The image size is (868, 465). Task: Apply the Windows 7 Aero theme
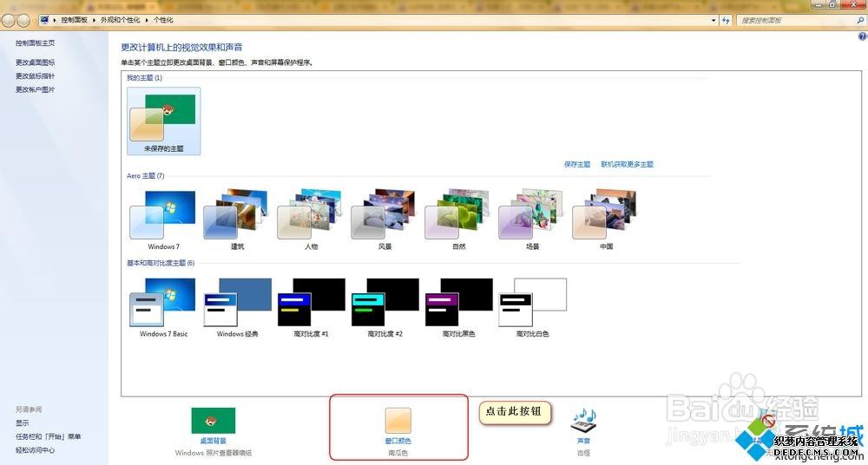point(163,219)
